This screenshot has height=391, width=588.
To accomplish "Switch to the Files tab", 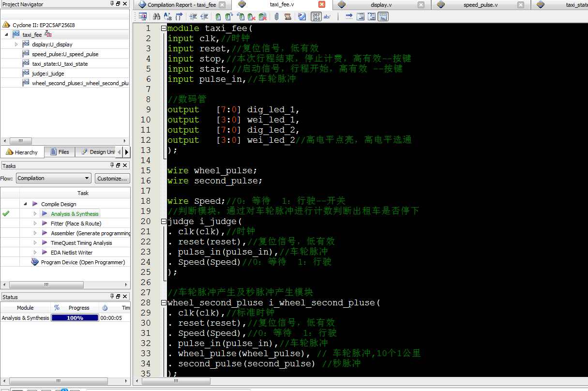I will click(60, 152).
